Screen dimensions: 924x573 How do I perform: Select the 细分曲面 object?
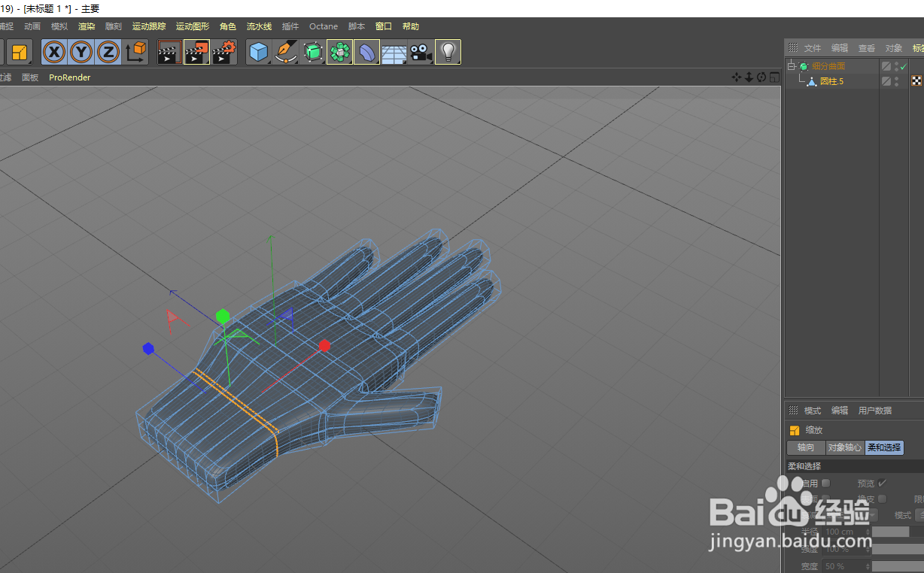point(828,66)
